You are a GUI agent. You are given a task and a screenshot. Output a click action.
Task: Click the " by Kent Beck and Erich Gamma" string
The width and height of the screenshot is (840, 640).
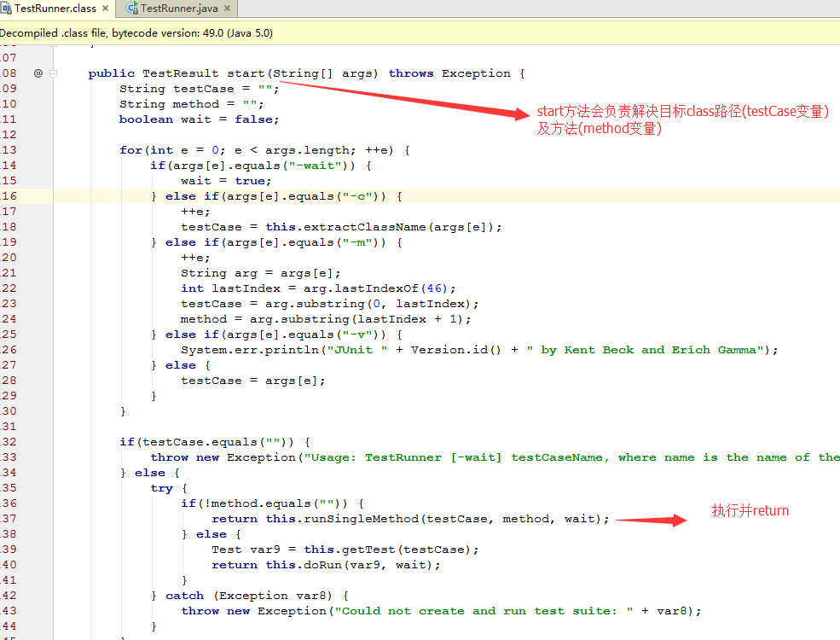click(645, 350)
